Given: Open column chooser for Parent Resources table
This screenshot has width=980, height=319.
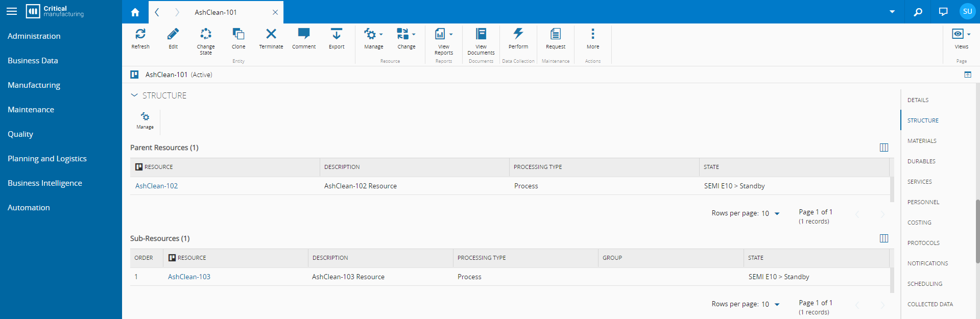Looking at the screenshot, I should (883, 148).
